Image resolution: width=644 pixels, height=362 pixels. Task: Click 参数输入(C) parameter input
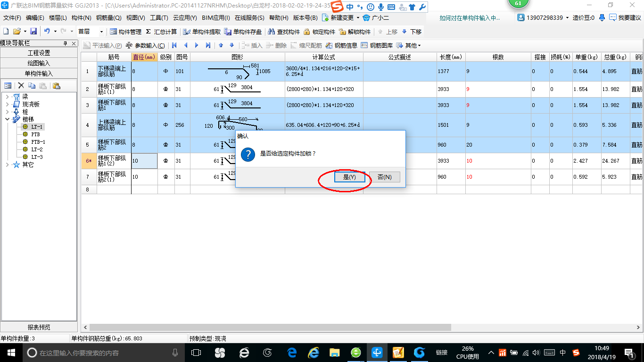pos(145,45)
